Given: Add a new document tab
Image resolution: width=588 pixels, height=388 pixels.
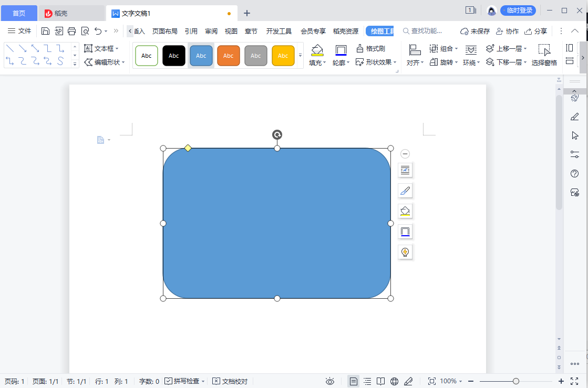Looking at the screenshot, I should [247, 14].
